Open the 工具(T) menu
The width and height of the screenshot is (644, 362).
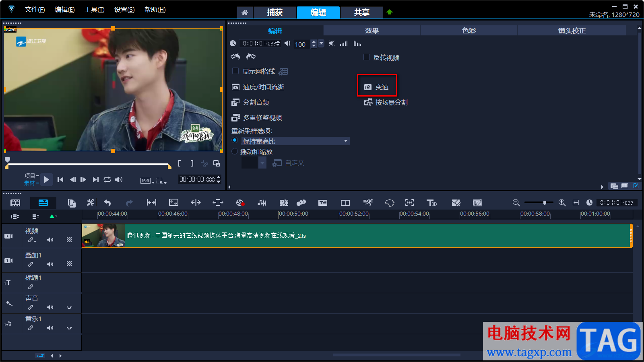[95, 9]
